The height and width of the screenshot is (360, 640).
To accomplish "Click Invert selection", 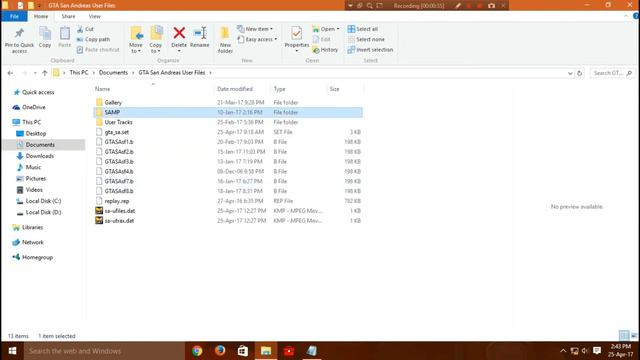I will click(x=370, y=49).
